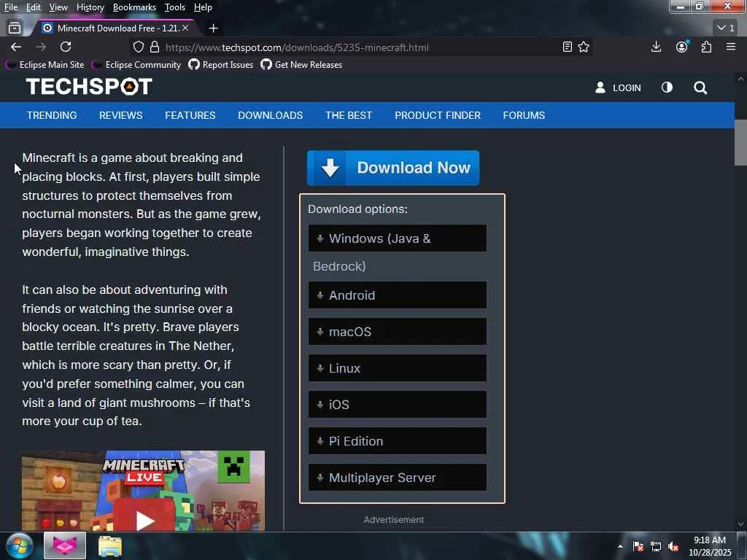The height and width of the screenshot is (560, 747).
Task: Choose Multiplayer Server download option
Action: (398, 477)
